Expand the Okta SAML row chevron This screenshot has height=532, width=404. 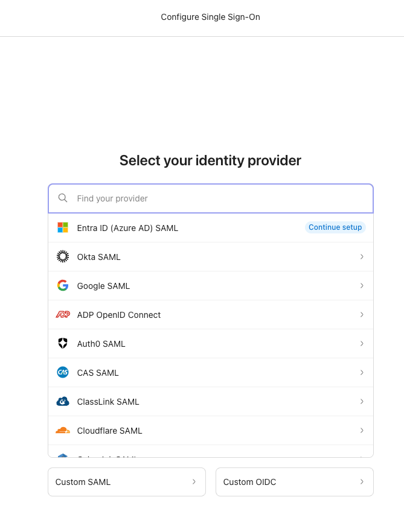click(x=362, y=256)
